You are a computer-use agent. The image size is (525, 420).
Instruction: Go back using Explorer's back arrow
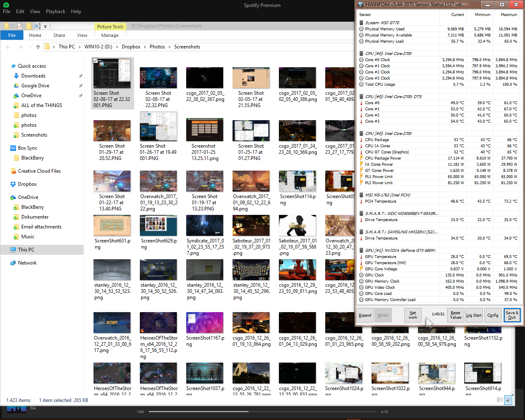[9, 47]
